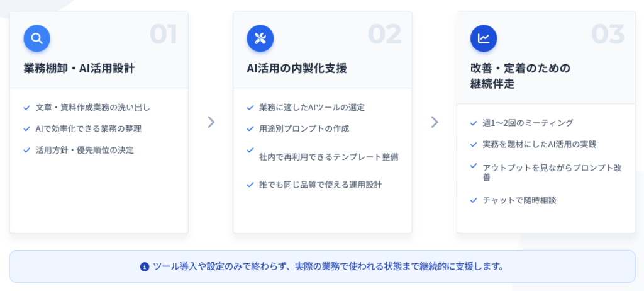The height and width of the screenshot is (291, 644).
Task: Click checkmark beside AIで効率化できる業務の整理
Action: coord(26,128)
